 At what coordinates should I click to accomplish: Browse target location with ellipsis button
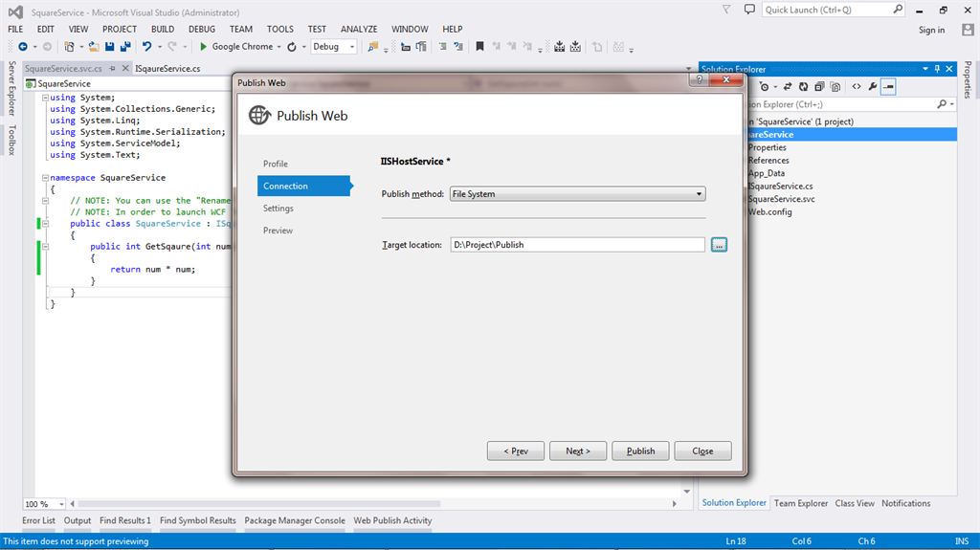point(719,245)
